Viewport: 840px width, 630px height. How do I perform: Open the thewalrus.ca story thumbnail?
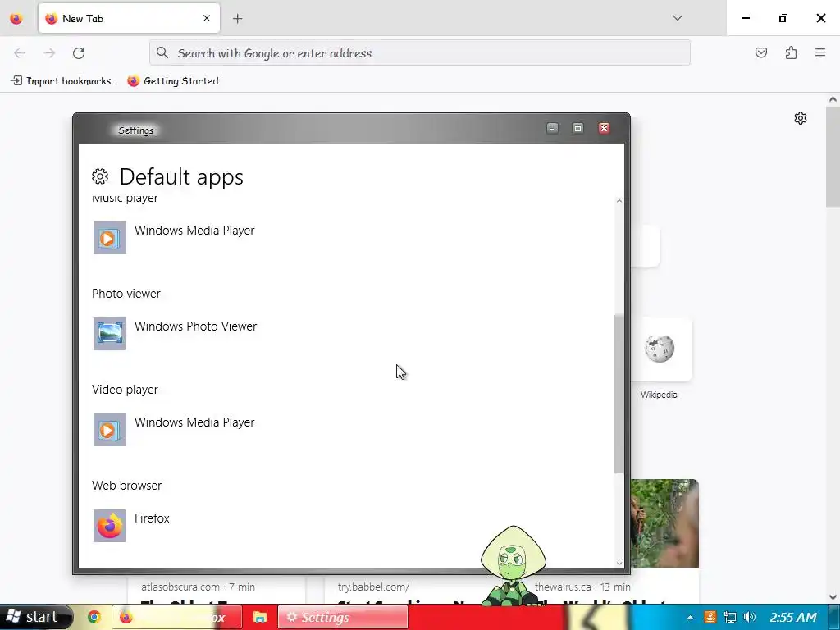pos(664,523)
